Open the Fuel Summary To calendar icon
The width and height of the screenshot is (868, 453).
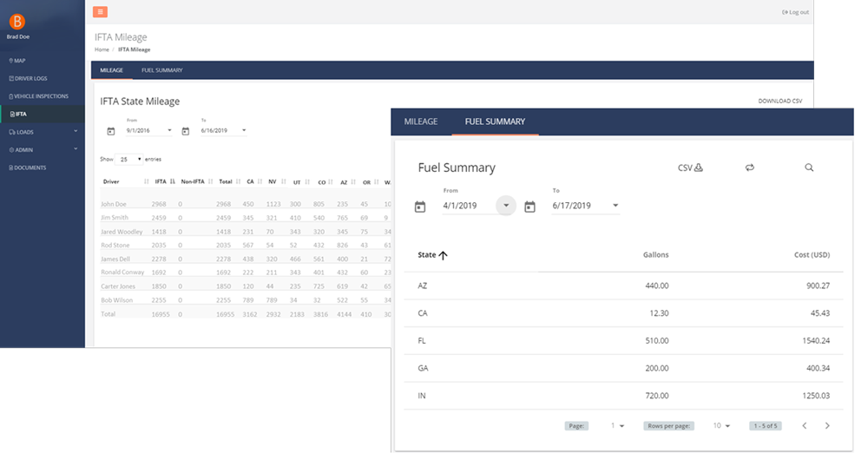tap(529, 207)
